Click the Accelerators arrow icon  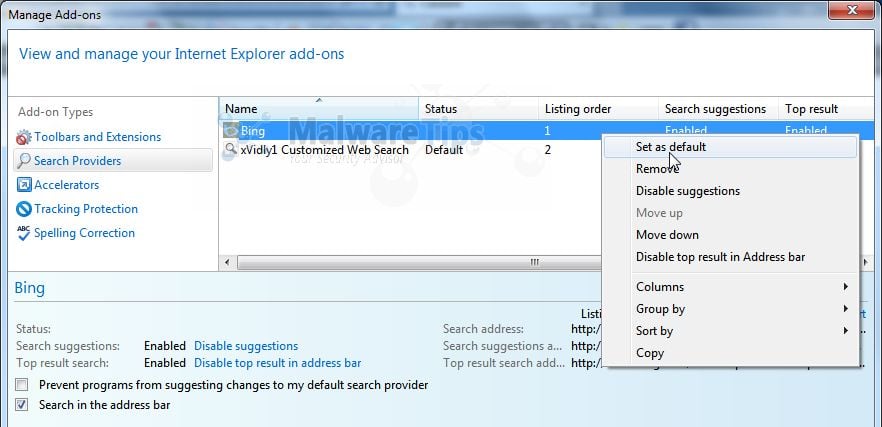click(x=24, y=185)
